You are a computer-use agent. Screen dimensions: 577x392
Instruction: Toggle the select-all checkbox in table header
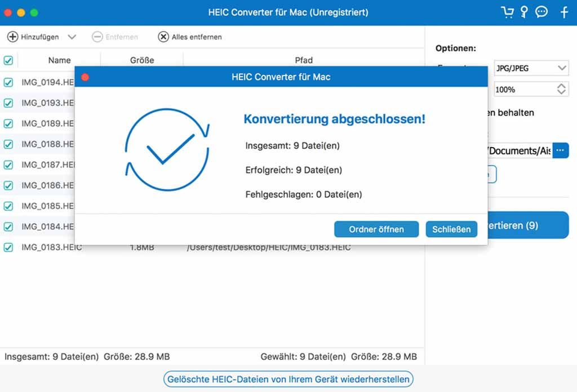[x=8, y=60]
